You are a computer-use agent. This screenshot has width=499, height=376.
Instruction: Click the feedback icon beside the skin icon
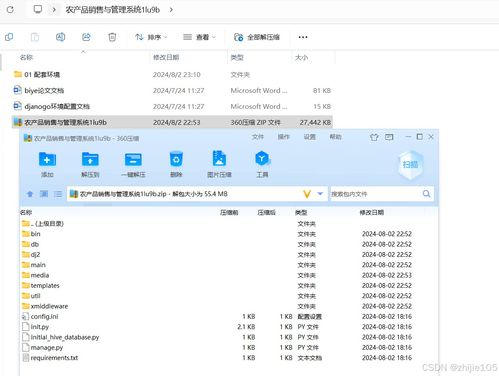click(x=389, y=137)
